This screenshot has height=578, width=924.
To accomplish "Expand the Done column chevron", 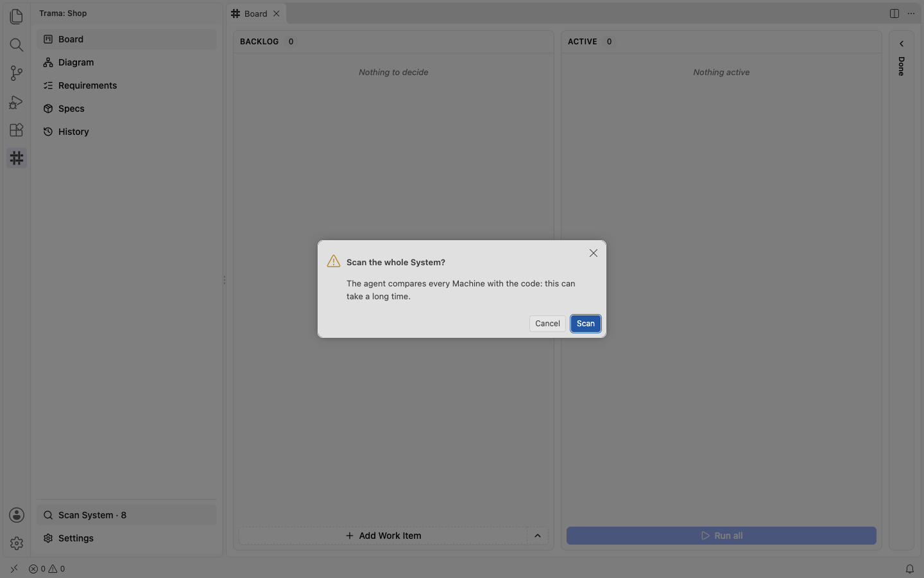I will click(902, 44).
